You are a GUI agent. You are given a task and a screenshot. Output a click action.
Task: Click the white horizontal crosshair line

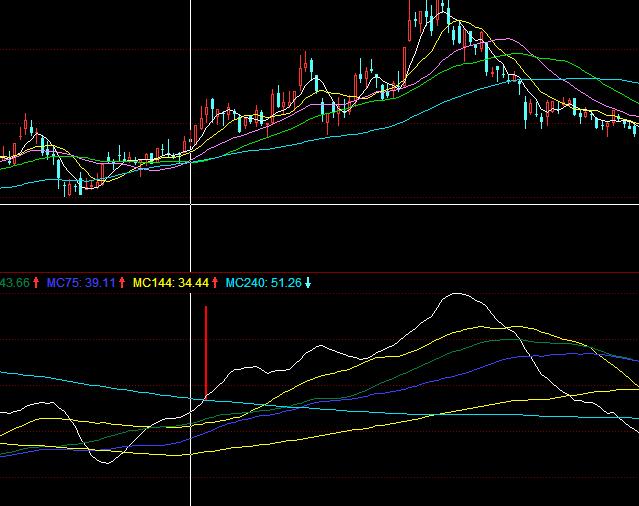click(x=400, y=204)
